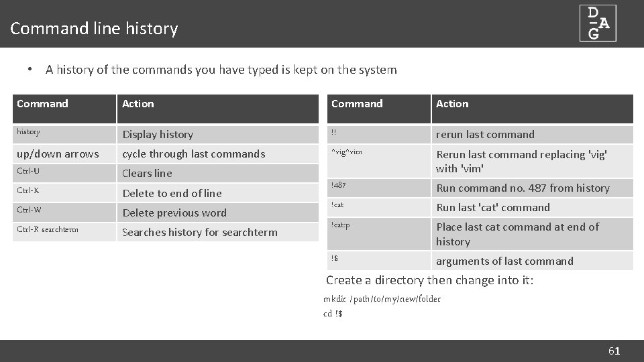Click the DAG logo icon

click(x=598, y=23)
